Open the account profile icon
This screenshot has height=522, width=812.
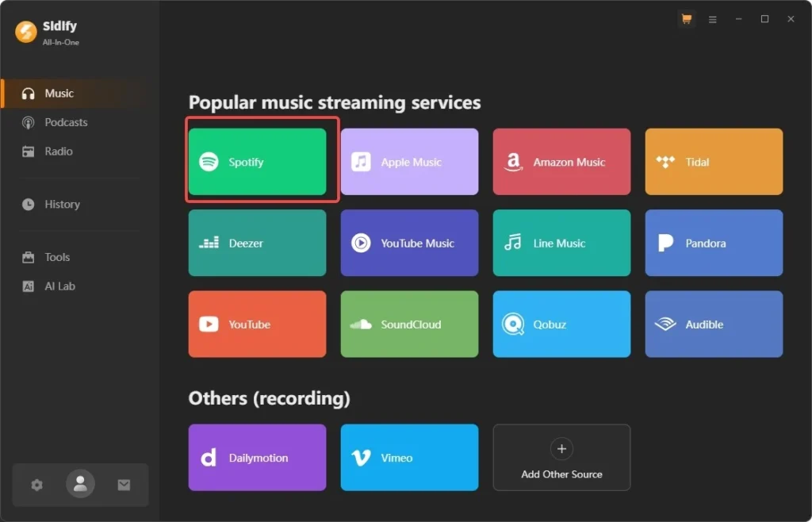pyautogui.click(x=80, y=484)
